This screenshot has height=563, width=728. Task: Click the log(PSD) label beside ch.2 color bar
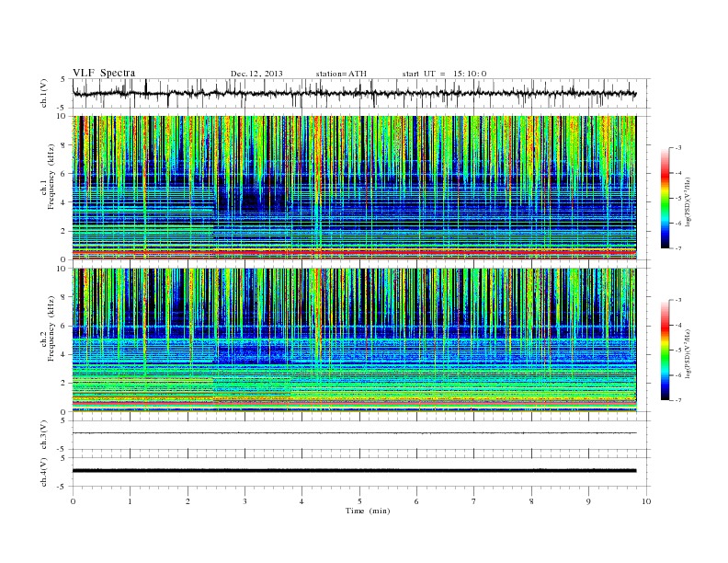click(688, 353)
